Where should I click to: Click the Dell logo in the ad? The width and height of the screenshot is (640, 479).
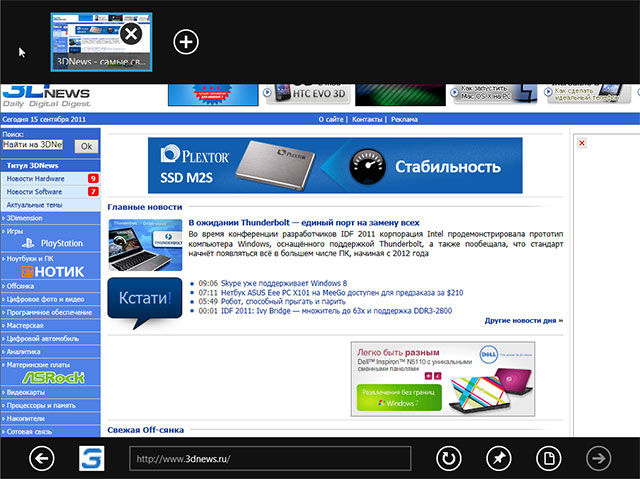coord(489,354)
